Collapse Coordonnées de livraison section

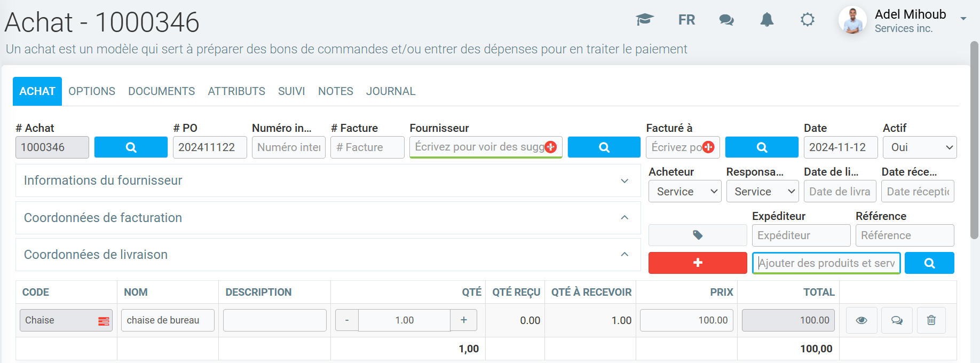click(624, 255)
